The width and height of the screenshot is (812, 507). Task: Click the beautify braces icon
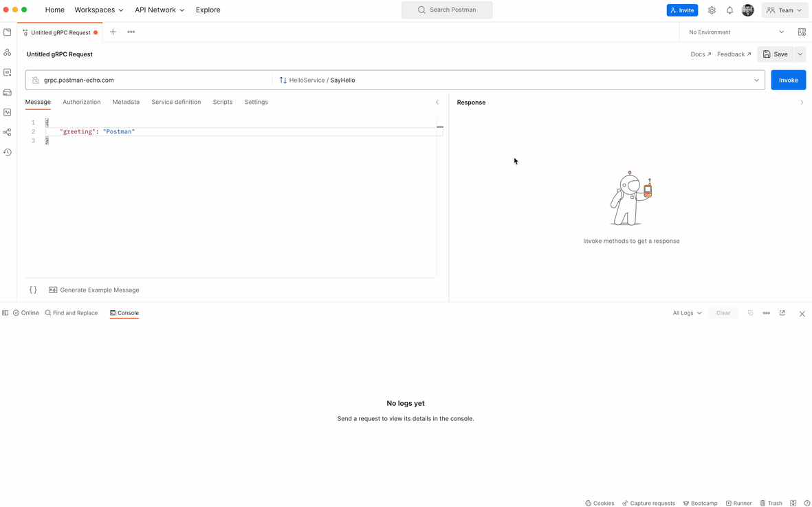33,290
